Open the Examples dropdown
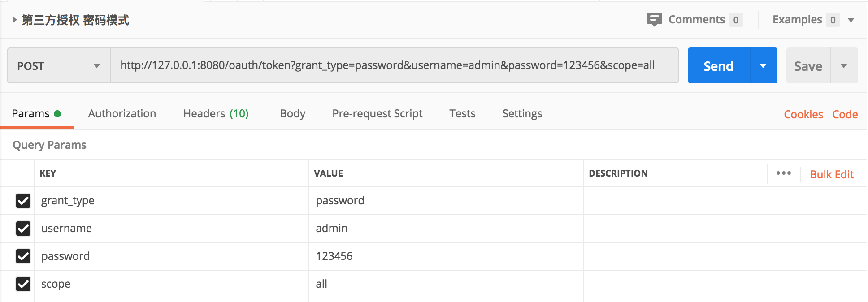 pyautogui.click(x=851, y=20)
